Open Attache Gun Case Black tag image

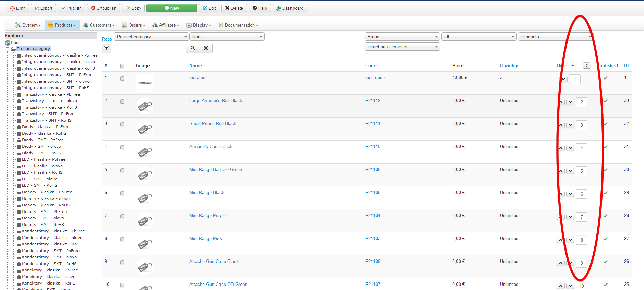145,267
